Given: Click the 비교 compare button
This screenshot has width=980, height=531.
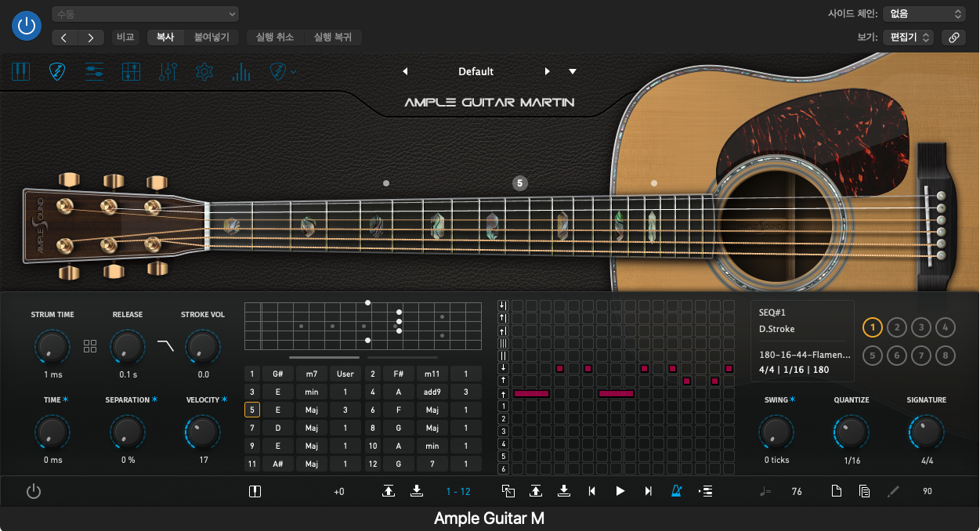Looking at the screenshot, I should point(125,38).
